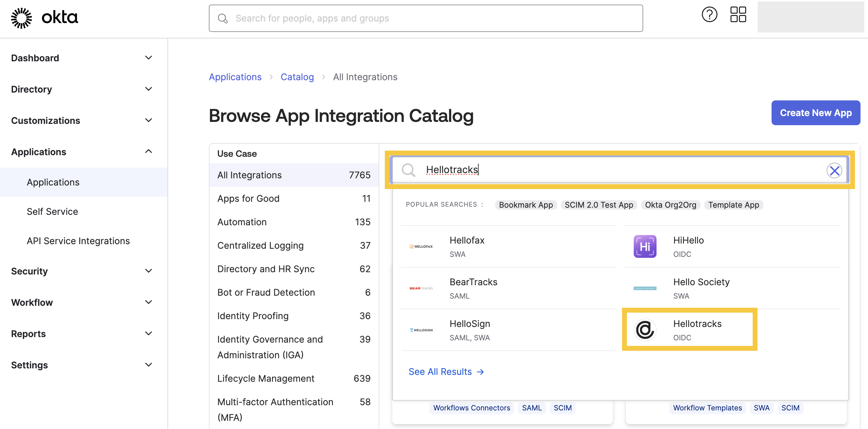Select the SCIM 2.0 Test App chip
The width and height of the screenshot is (868, 429).
point(599,205)
